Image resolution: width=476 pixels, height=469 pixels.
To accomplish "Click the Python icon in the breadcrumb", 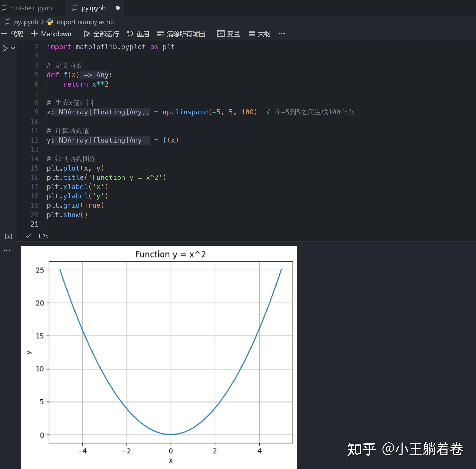I will (x=50, y=22).
